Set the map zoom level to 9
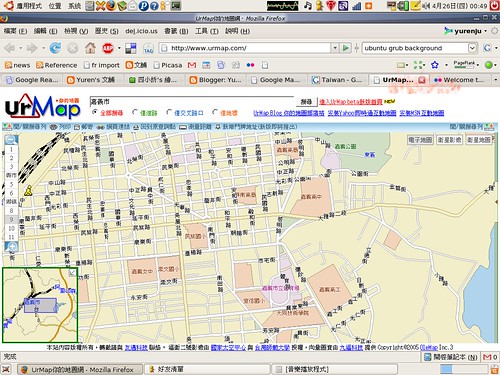 click(x=11, y=219)
